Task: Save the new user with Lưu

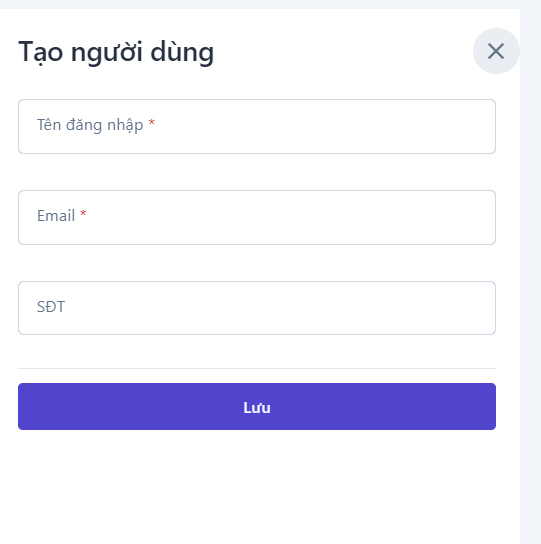Action: [x=257, y=406]
